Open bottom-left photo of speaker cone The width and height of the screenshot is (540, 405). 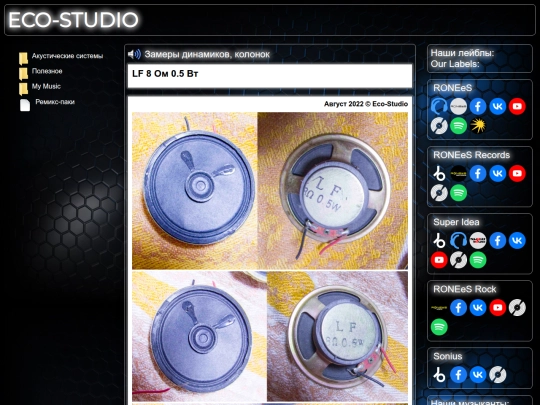click(x=199, y=336)
